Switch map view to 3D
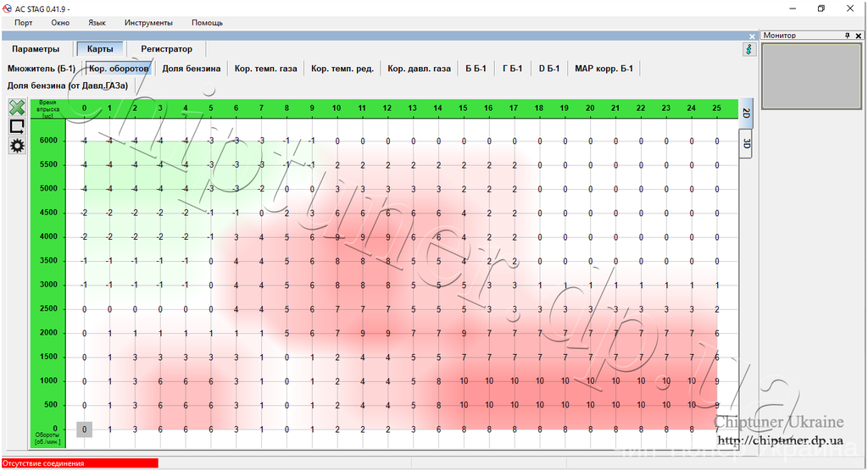Screen dimensions: 868x471 tap(746, 143)
